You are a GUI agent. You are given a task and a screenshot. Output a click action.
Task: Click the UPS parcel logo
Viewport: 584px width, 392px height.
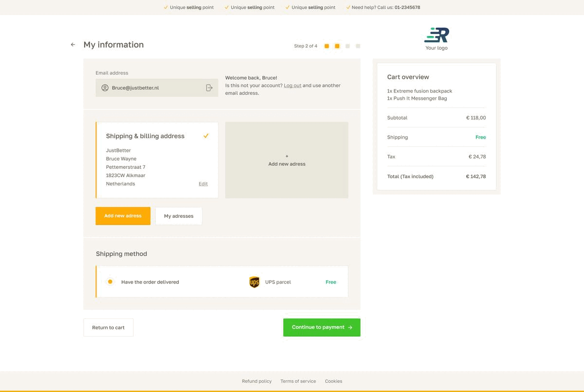[254, 282]
